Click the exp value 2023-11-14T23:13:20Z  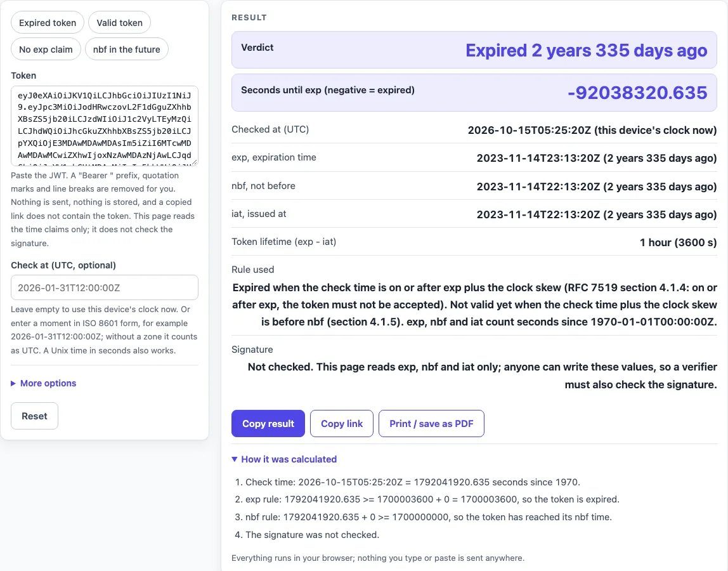click(x=597, y=158)
